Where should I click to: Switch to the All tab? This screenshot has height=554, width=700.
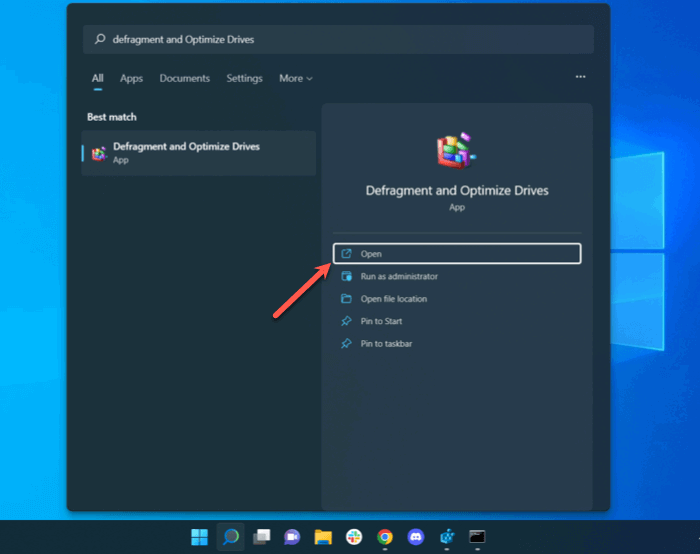[97, 78]
